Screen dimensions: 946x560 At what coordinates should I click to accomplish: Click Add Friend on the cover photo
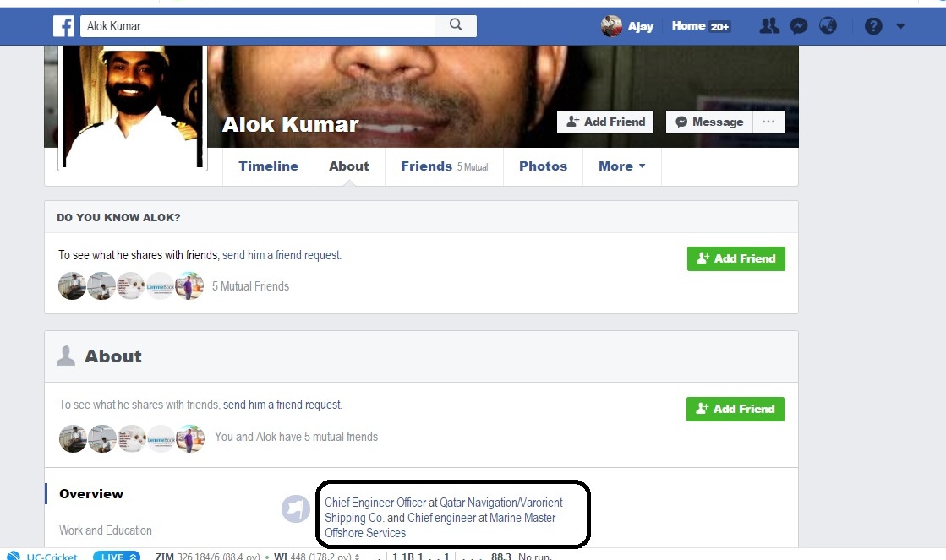coord(605,122)
